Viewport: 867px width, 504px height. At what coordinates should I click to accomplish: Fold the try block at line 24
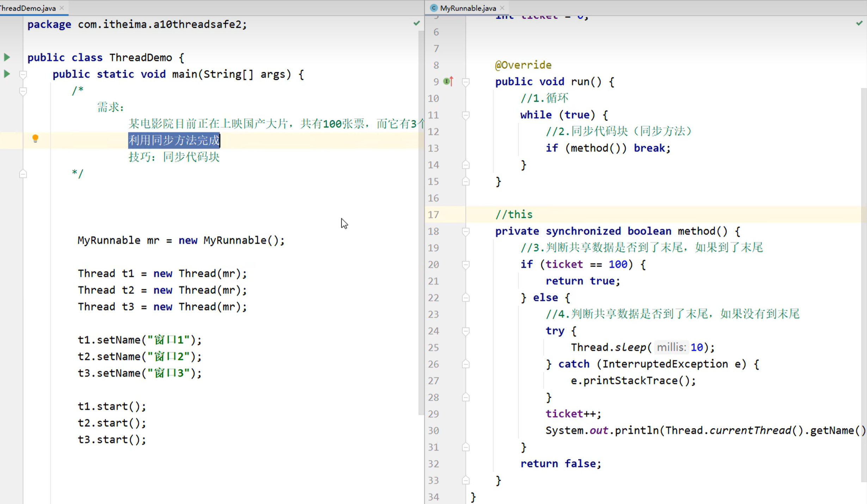[x=466, y=331]
